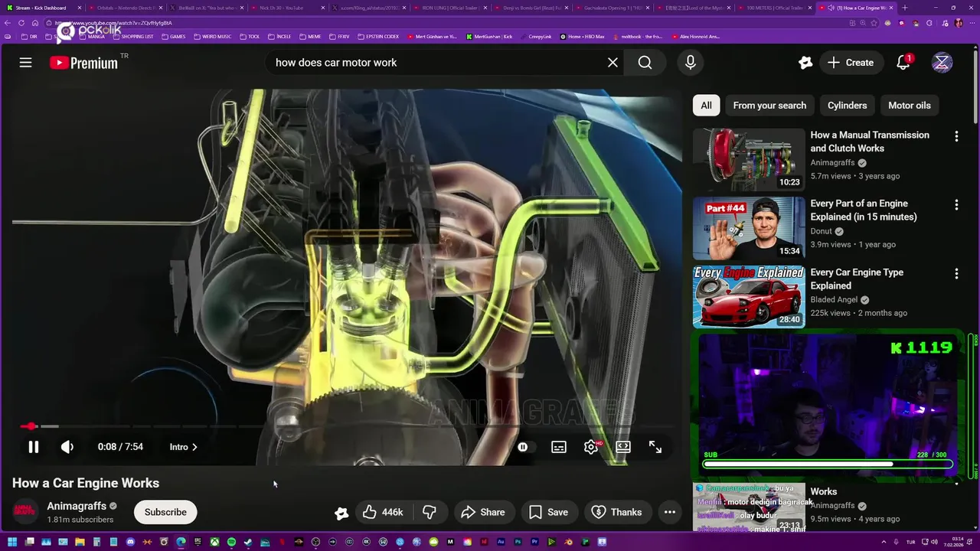Open the Animagraffs channel avatar

coord(24,512)
